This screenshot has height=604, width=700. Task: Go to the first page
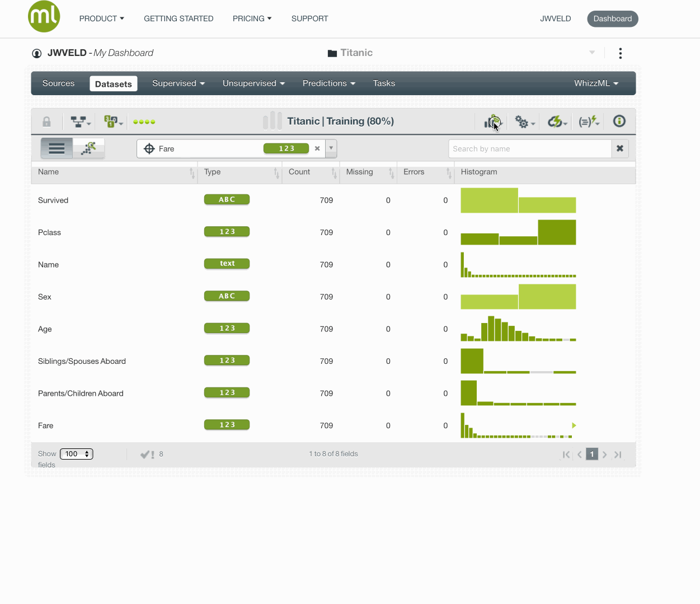566,455
